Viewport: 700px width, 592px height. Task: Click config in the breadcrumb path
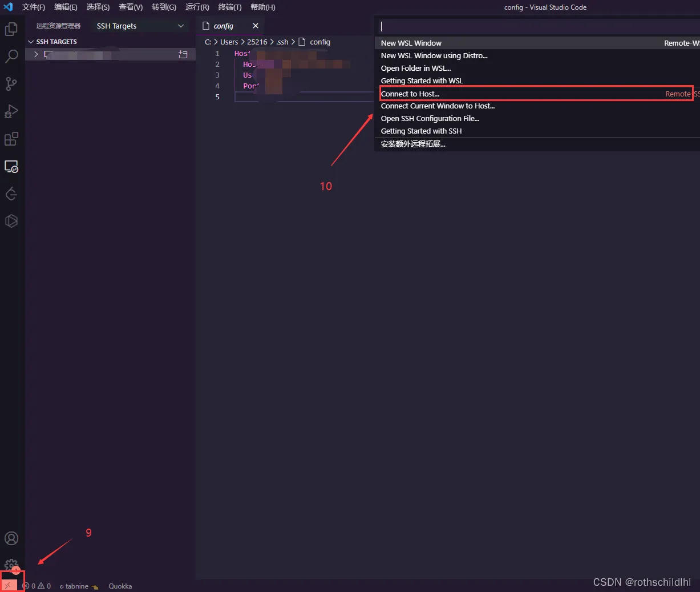[x=320, y=42]
